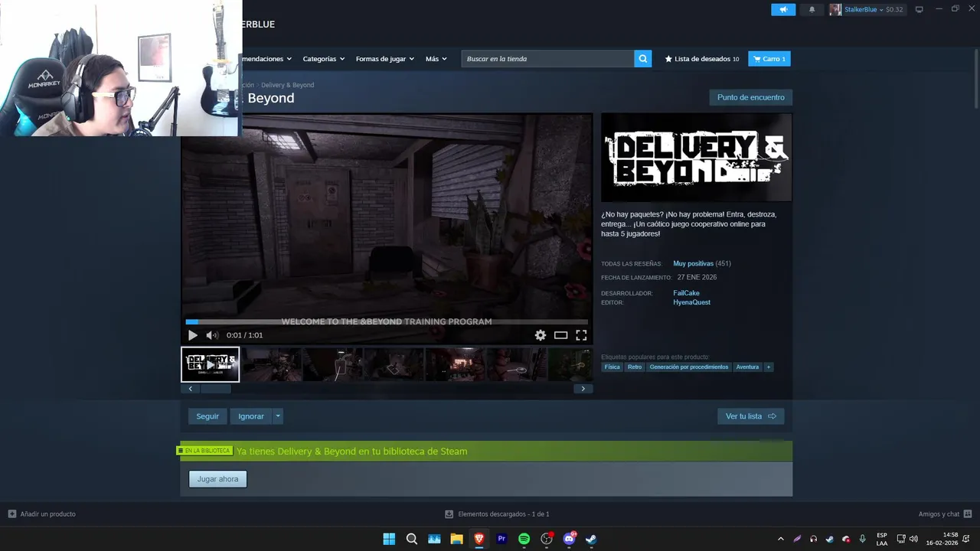The width and height of the screenshot is (980, 551).
Task: Click 'Ver tu lista' button
Action: (750, 416)
